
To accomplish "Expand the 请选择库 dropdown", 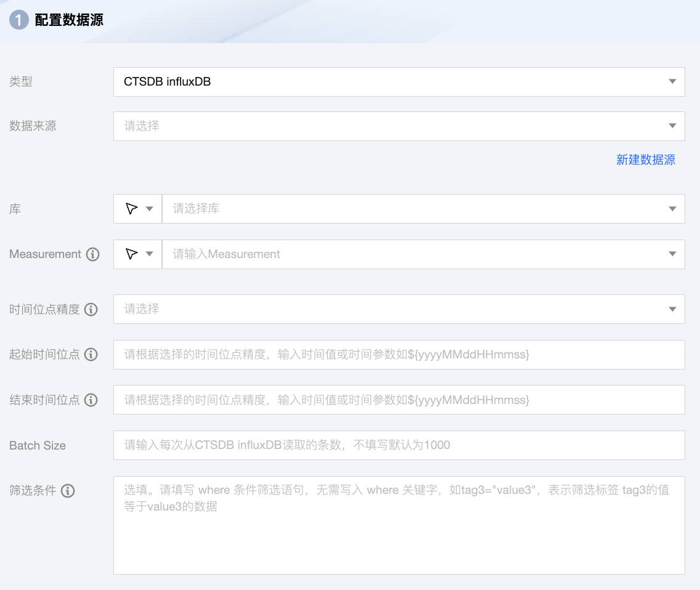I will (x=672, y=209).
